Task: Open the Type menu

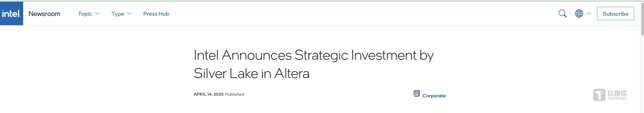Action: tap(117, 14)
